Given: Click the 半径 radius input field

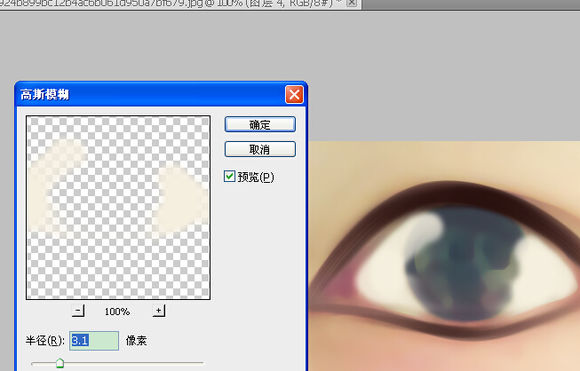Looking at the screenshot, I should [94, 340].
